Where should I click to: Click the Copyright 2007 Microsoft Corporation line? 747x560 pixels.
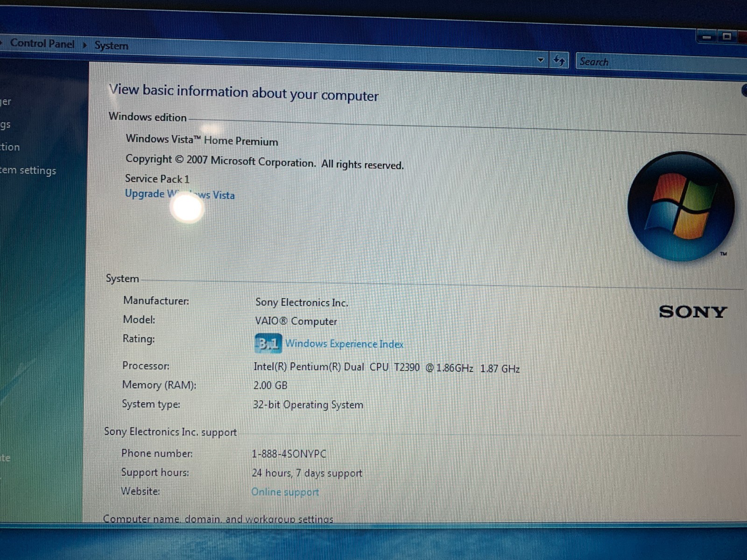[x=264, y=161]
